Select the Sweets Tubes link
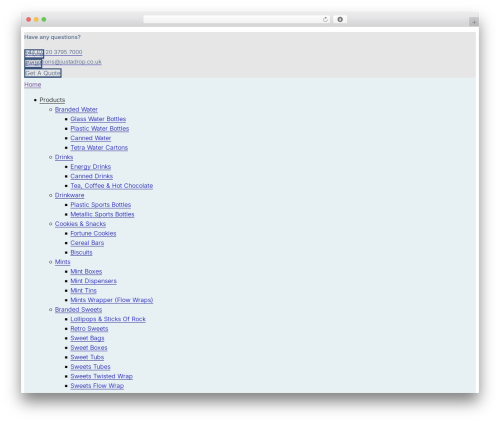500x423 pixels. click(90, 367)
